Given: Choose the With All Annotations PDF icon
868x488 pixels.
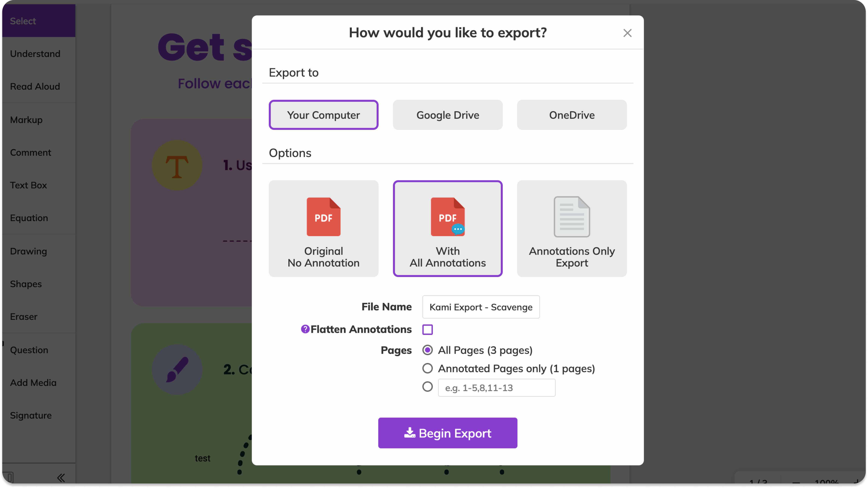Looking at the screenshot, I should click(x=447, y=216).
